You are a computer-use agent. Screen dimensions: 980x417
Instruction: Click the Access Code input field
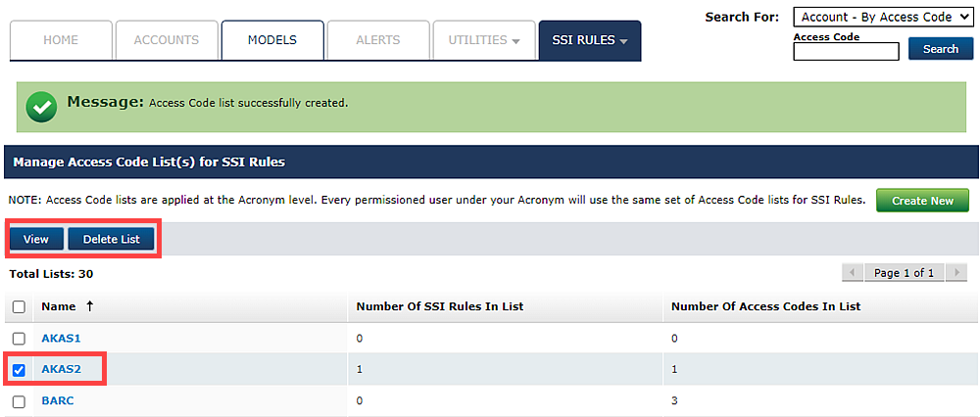pos(846,52)
